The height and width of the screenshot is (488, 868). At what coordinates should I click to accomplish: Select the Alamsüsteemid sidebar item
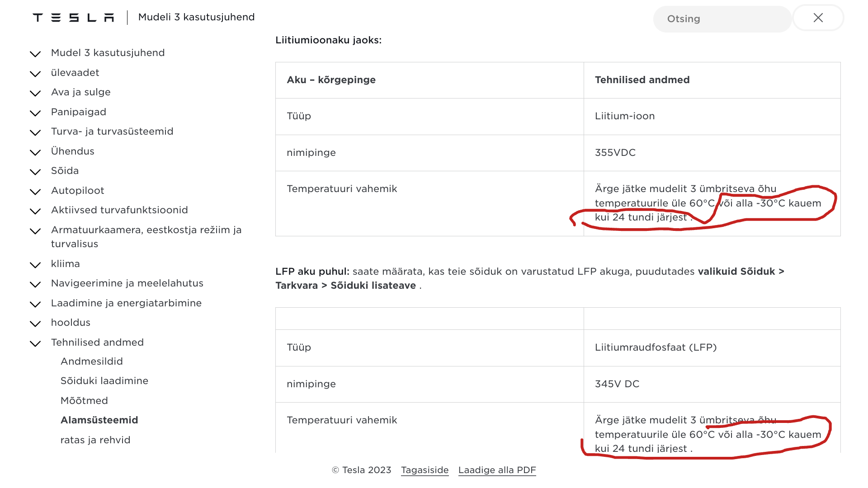(99, 420)
